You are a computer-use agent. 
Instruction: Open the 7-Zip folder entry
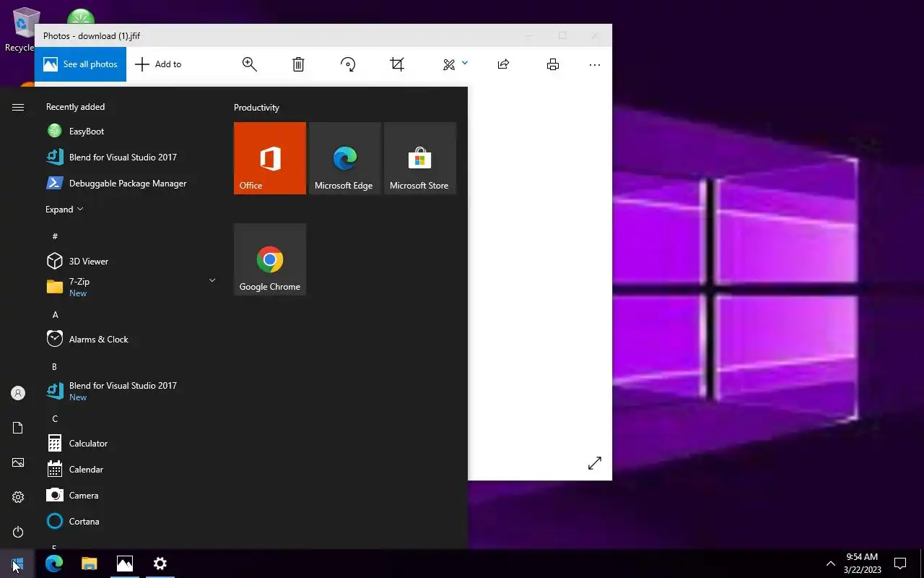coord(130,288)
